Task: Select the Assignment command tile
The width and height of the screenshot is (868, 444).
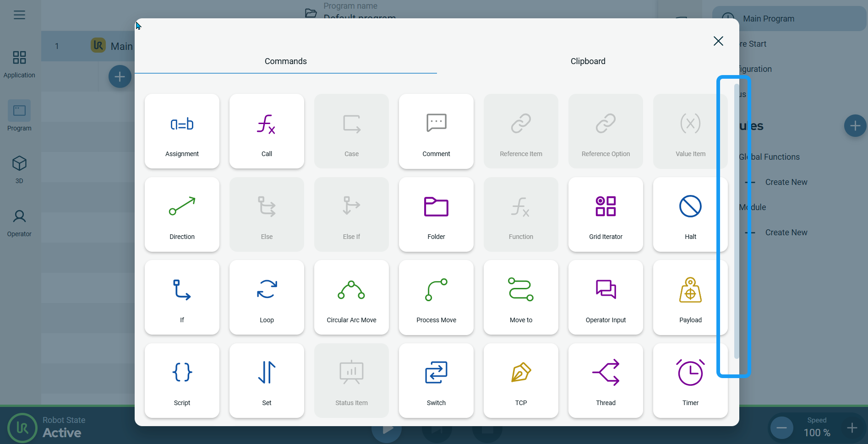Action: tap(182, 131)
